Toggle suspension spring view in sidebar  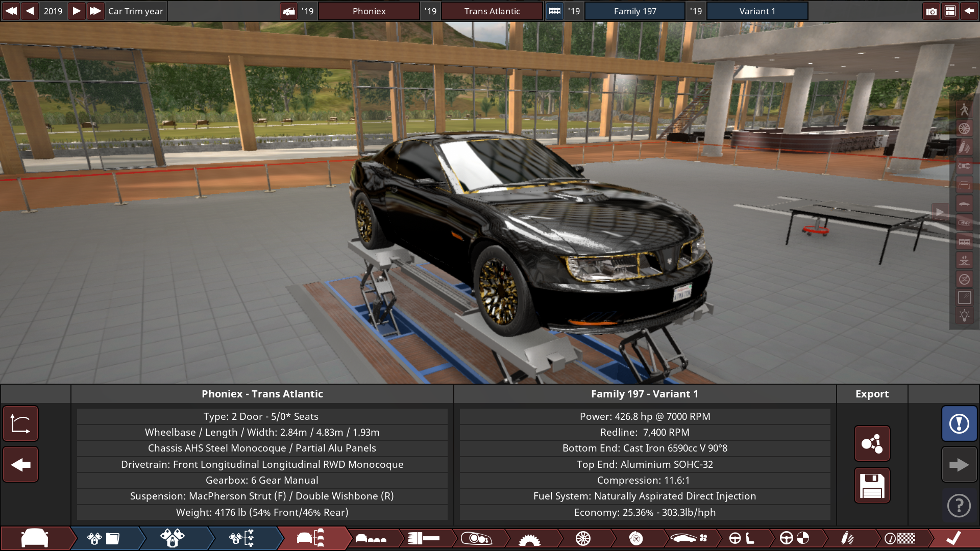coord(964,147)
